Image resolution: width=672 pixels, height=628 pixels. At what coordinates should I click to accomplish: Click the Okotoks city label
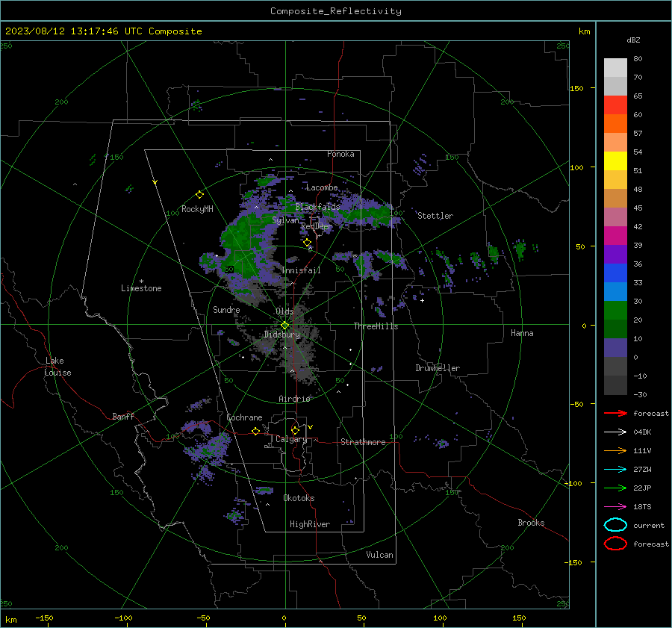pyautogui.click(x=299, y=498)
